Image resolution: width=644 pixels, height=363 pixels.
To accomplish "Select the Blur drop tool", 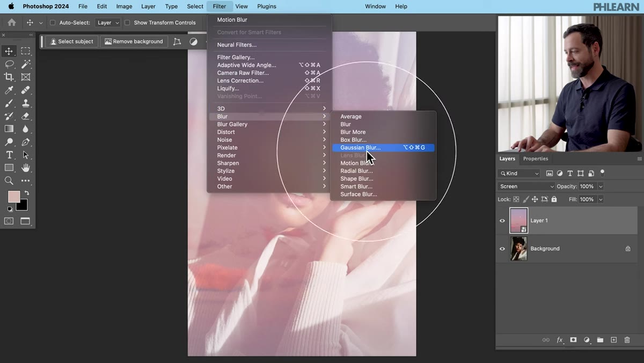I will coord(26,129).
